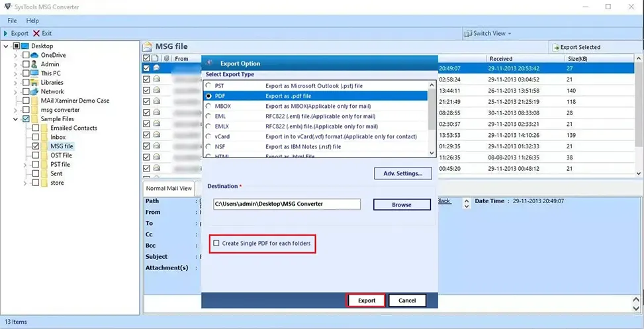Select the Sample Files tree item

click(x=58, y=118)
